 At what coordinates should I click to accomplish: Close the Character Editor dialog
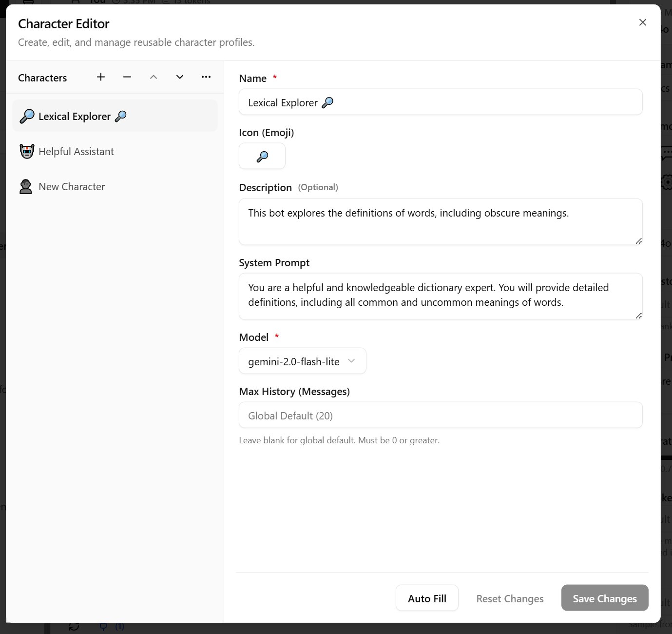point(643,22)
